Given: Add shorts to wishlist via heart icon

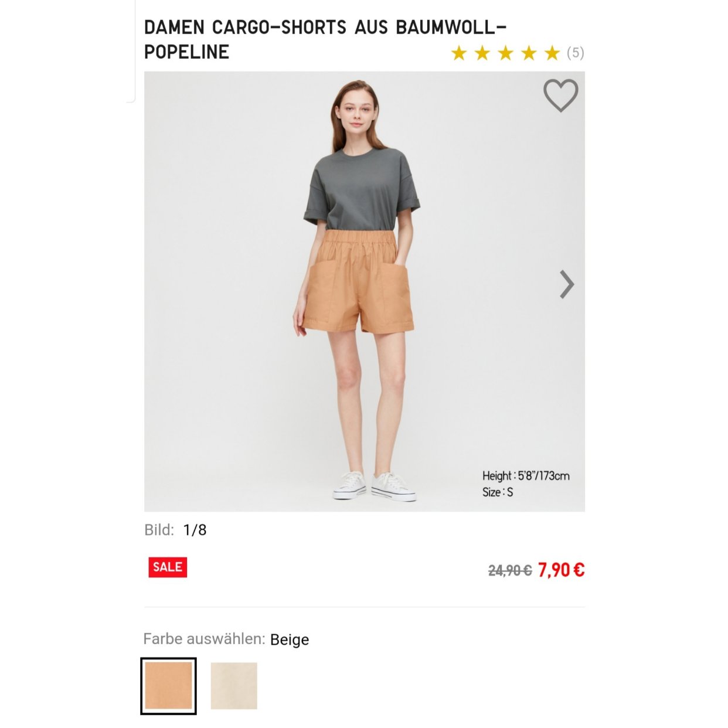Looking at the screenshot, I should [560, 96].
